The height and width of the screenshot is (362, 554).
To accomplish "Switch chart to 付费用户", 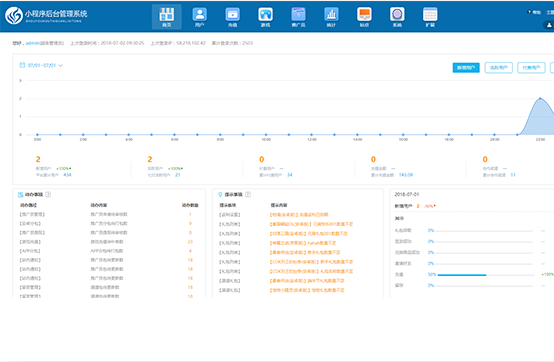I will pyautogui.click(x=531, y=67).
